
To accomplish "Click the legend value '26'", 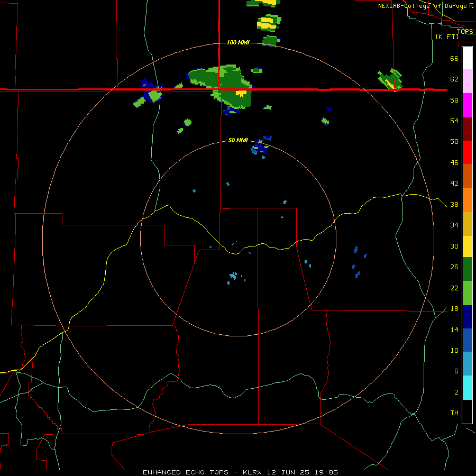I will tap(454, 267).
